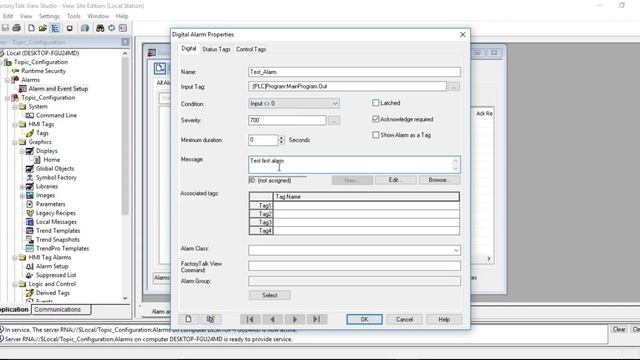
Task: Increase the Minimum duration spinner
Action: click(282, 138)
